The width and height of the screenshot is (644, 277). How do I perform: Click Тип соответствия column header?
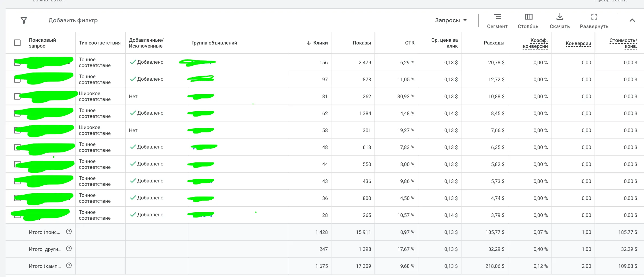pos(100,43)
